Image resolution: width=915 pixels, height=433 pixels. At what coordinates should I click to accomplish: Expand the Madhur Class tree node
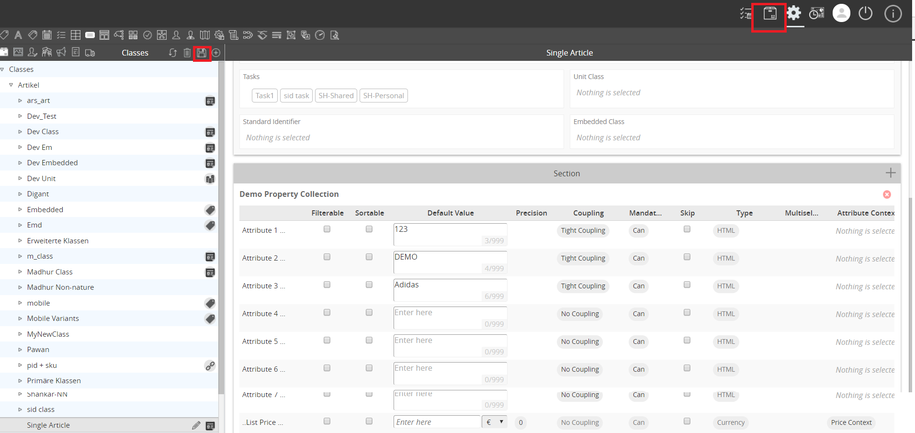coord(20,272)
